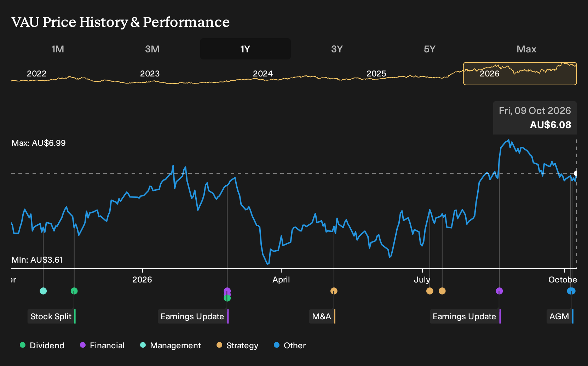This screenshot has height=366, width=588.
Task: Click the blue Other dot above AGM
Action: pos(571,291)
